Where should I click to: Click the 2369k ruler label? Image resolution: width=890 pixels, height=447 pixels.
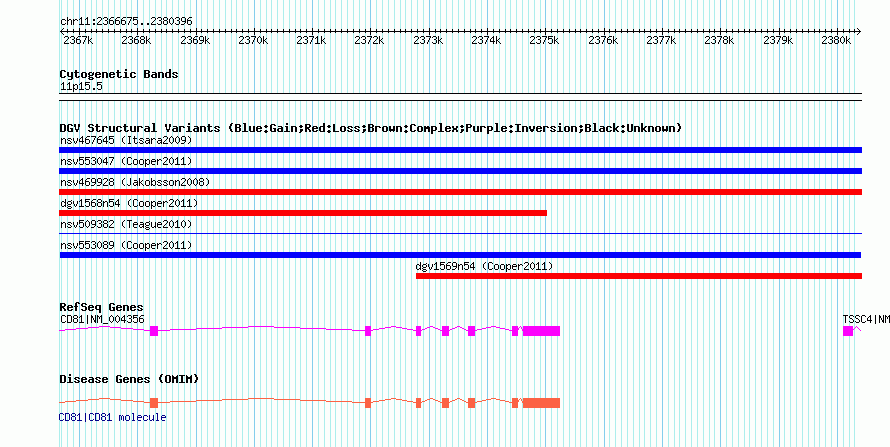[x=195, y=40]
